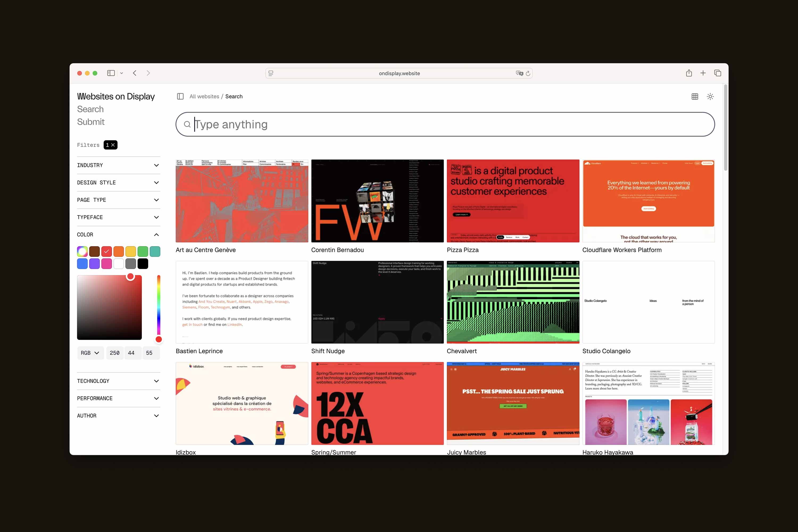Select the yellow color swatch

click(131, 251)
